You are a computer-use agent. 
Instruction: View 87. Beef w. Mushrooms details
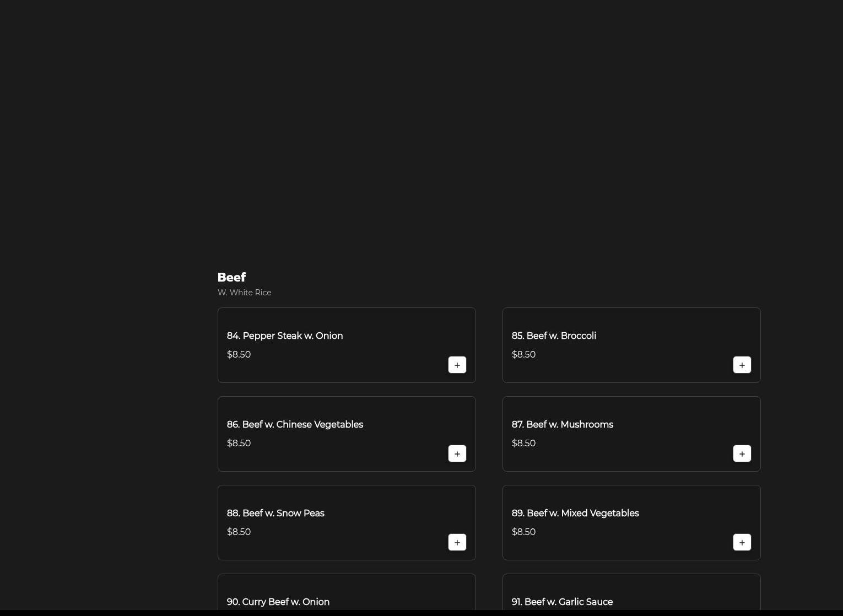pyautogui.click(x=562, y=424)
